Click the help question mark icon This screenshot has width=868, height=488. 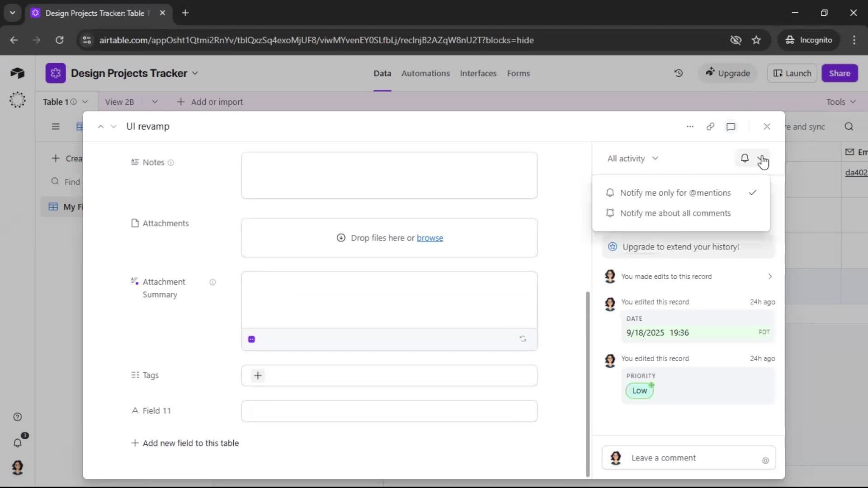(x=18, y=417)
